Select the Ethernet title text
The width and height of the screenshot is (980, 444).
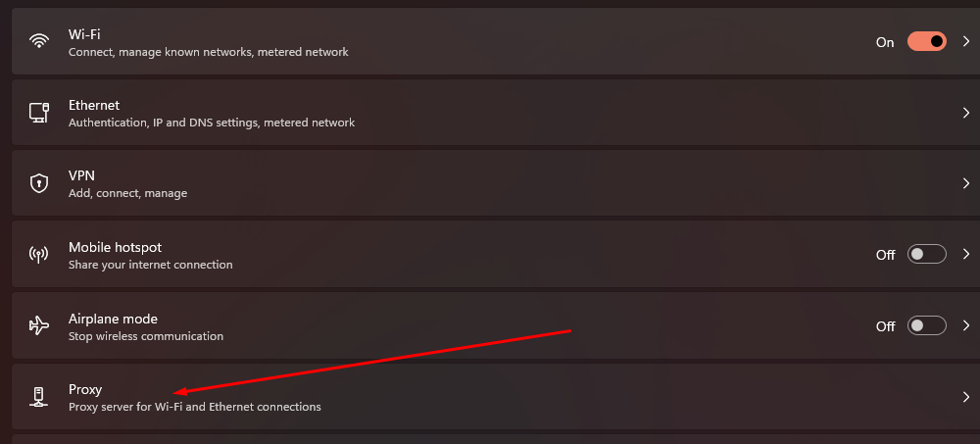tap(94, 105)
